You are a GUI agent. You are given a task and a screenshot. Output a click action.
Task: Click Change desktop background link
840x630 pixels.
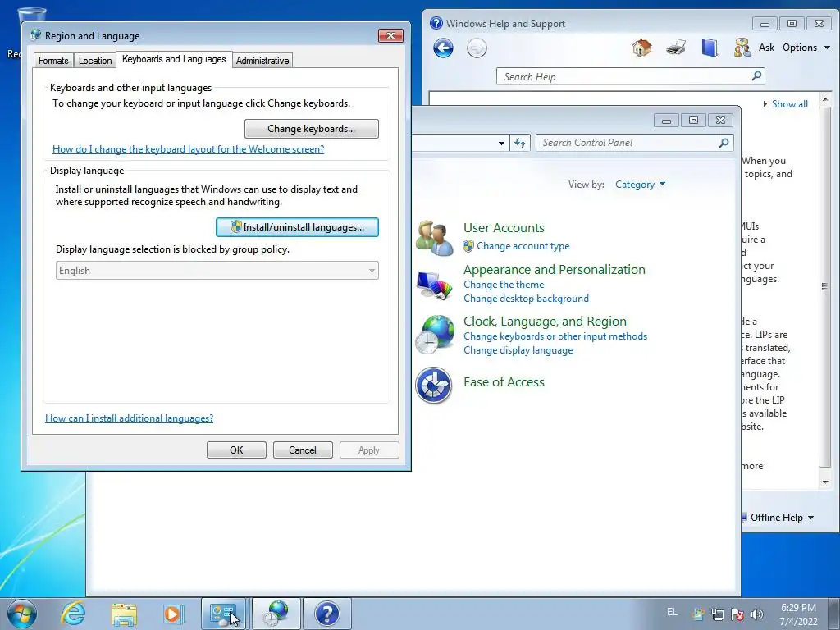pos(526,299)
